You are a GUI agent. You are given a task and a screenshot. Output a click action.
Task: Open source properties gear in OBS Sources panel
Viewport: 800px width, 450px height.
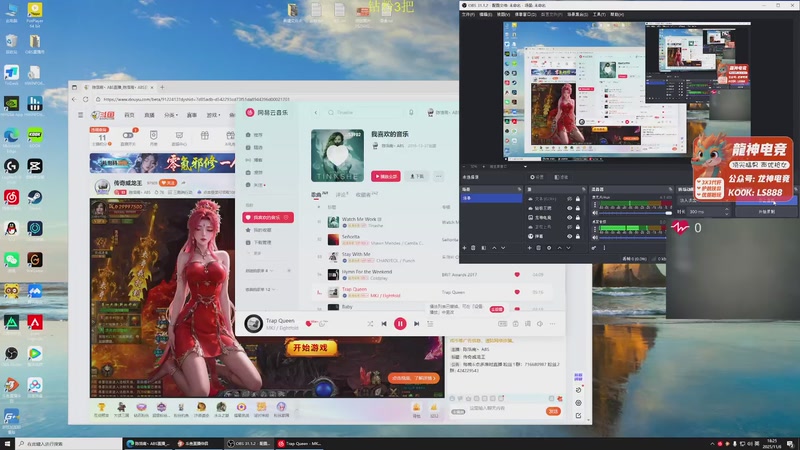(x=549, y=248)
